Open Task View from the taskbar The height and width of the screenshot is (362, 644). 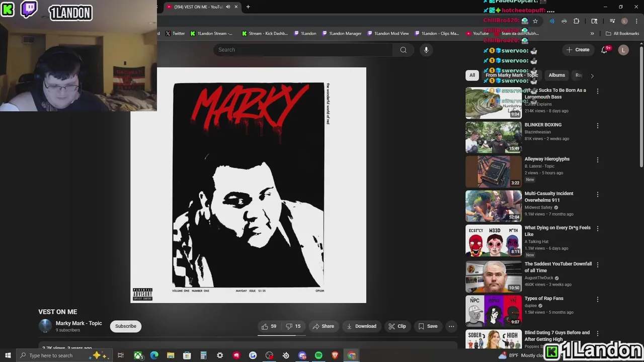pyautogui.click(x=121, y=355)
